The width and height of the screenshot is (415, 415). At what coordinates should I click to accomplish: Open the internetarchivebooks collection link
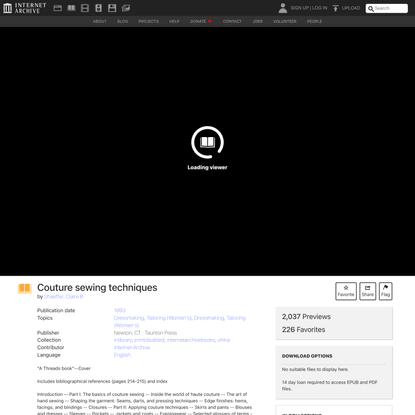click(191, 340)
